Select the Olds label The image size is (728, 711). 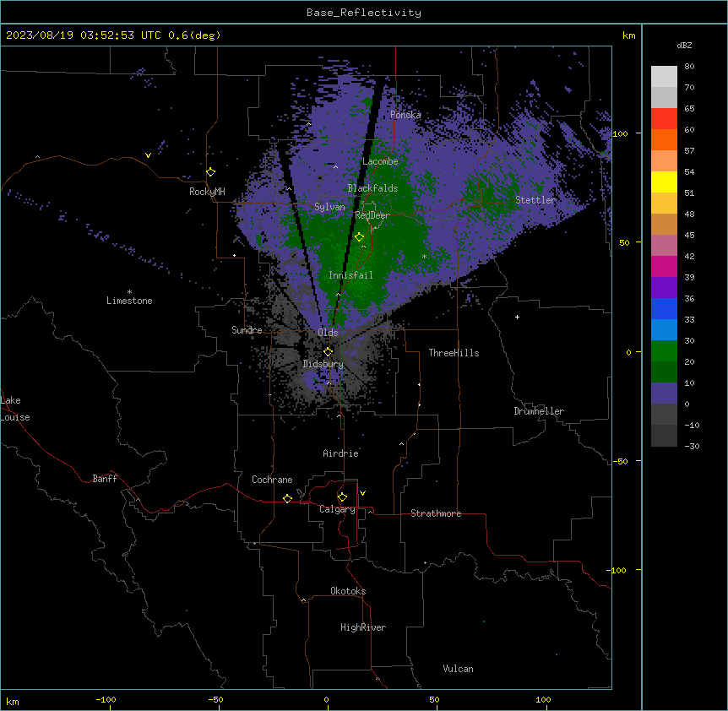pyautogui.click(x=328, y=333)
